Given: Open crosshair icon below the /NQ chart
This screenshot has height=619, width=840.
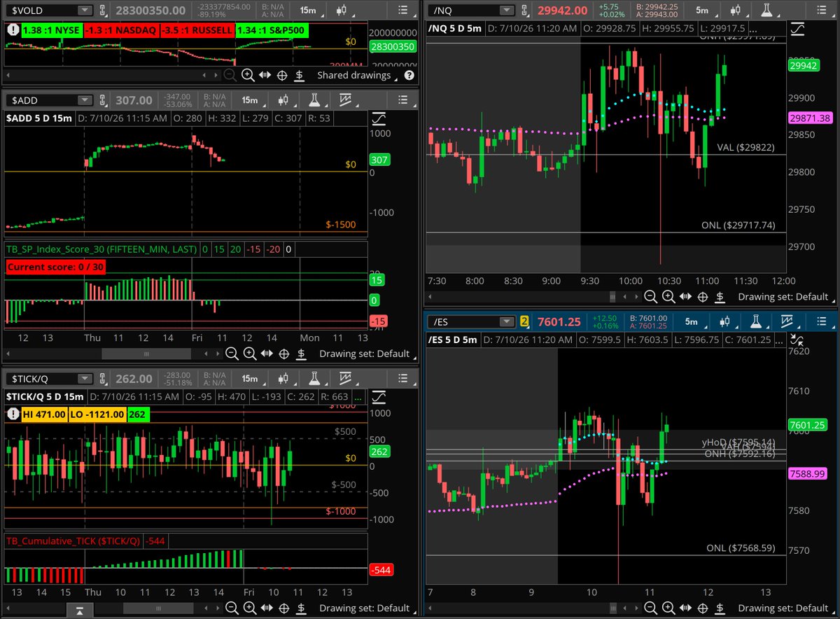Looking at the screenshot, I should tap(702, 297).
